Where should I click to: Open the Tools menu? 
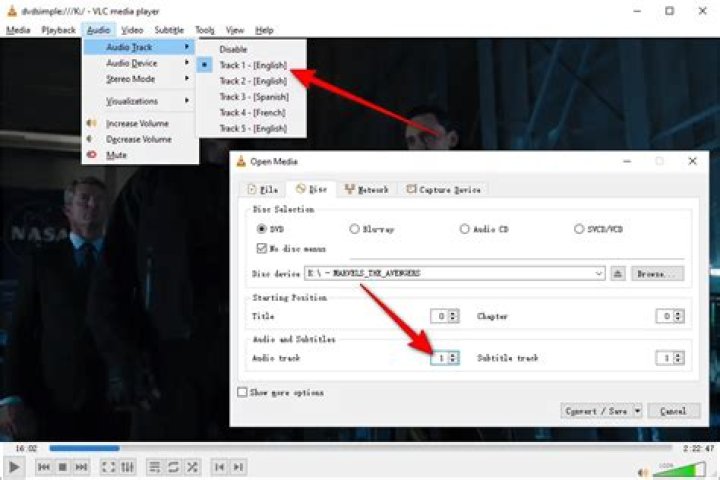[205, 30]
